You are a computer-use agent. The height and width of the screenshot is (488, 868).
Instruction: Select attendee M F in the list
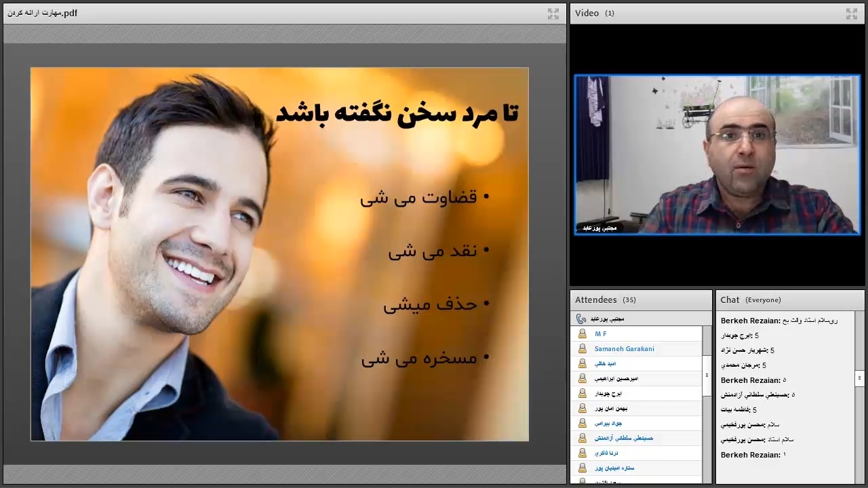[x=601, y=334]
